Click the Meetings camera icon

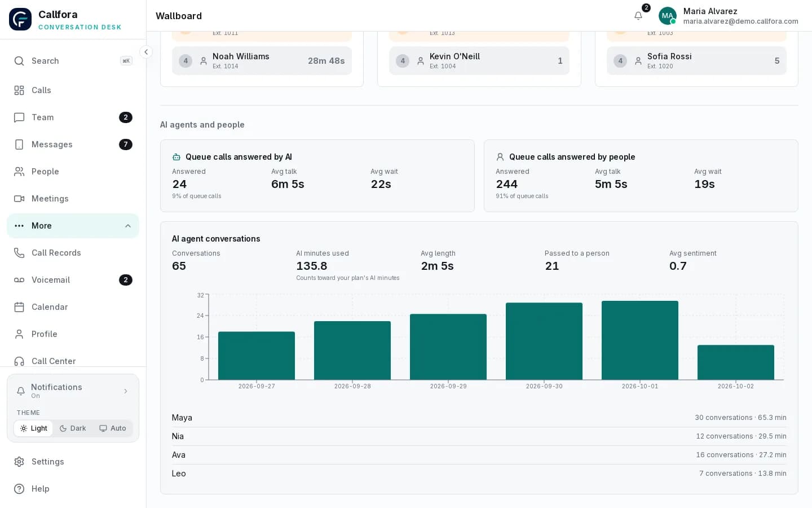coord(19,199)
